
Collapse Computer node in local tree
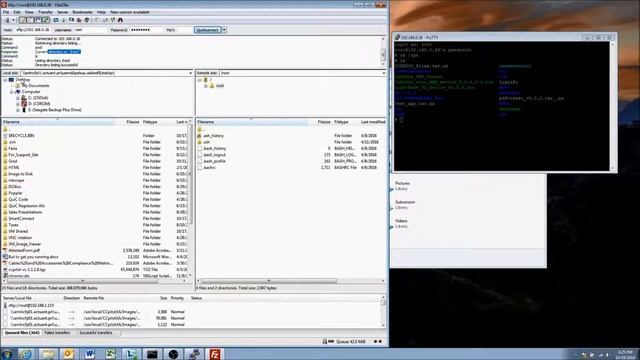click(11, 92)
